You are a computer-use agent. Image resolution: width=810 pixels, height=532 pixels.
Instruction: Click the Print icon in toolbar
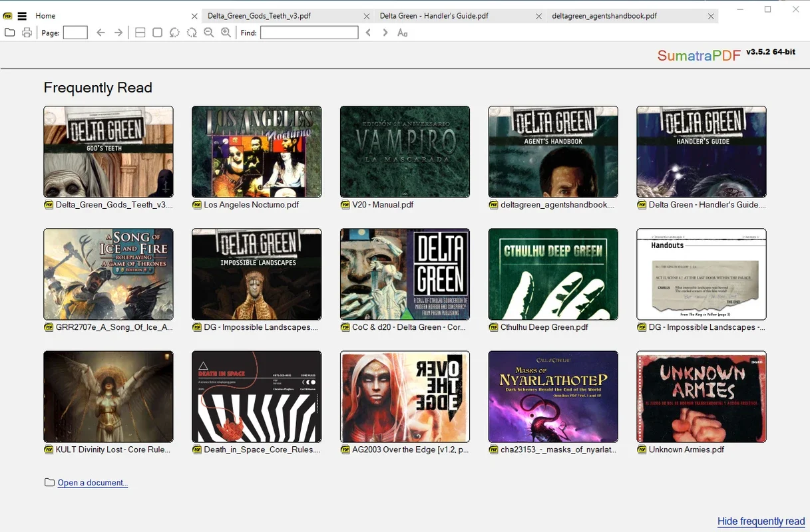27,33
